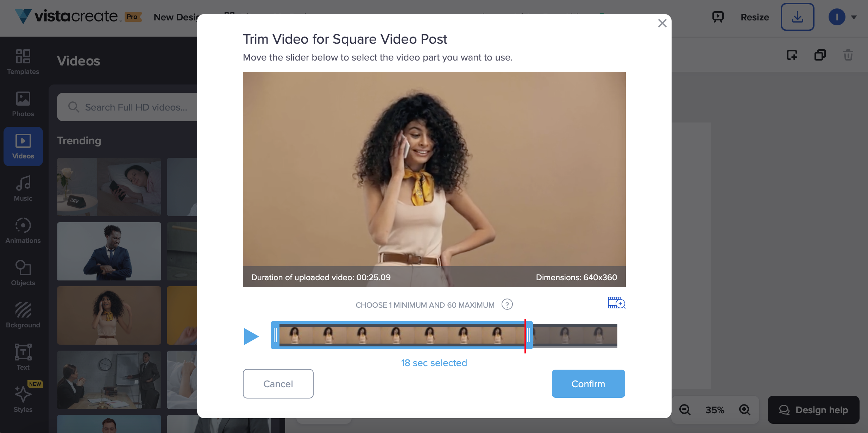Select the curly-haired woman on phone thumbnail
The image size is (868, 433).
click(x=109, y=315)
